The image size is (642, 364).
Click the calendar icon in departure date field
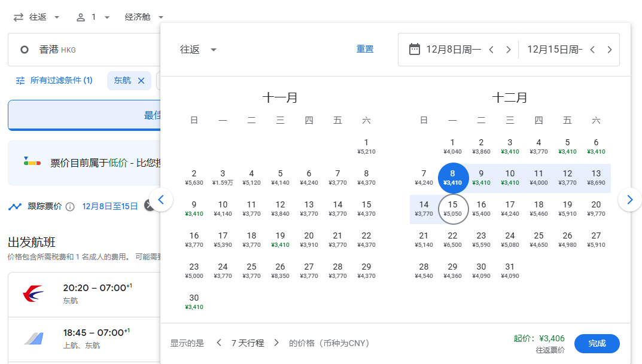click(x=415, y=50)
